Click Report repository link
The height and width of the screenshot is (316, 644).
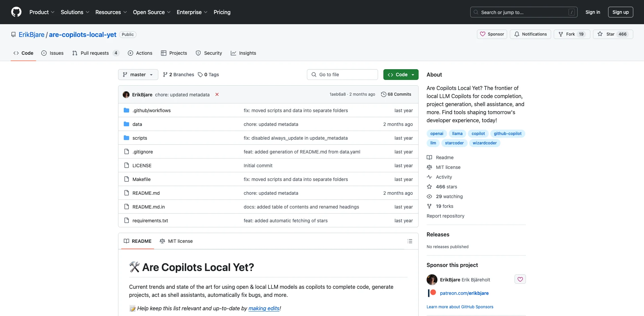pyautogui.click(x=445, y=216)
